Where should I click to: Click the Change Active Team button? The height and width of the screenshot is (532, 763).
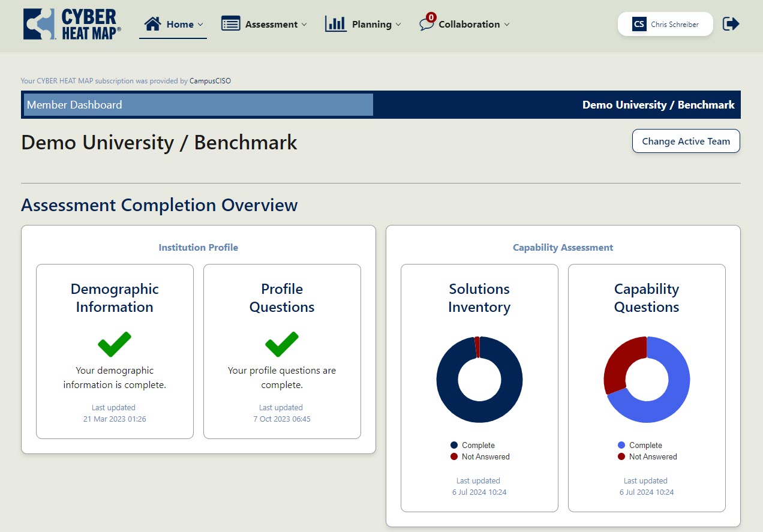point(686,142)
